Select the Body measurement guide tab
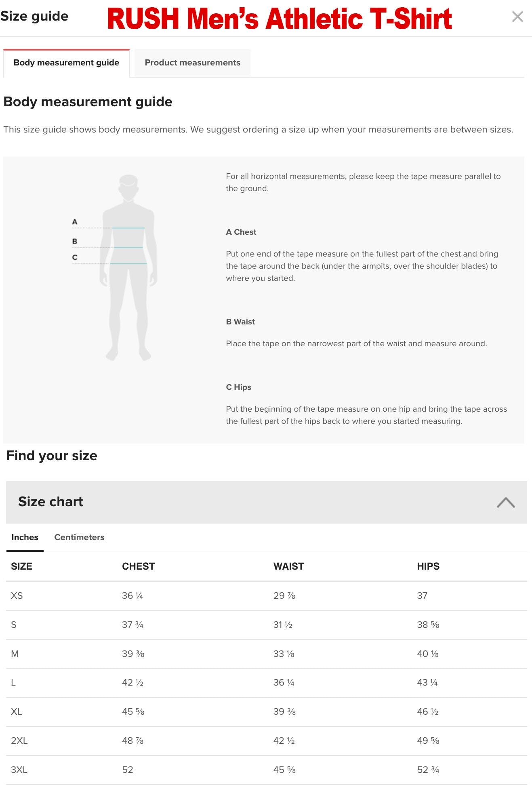The height and width of the screenshot is (808, 532). click(66, 63)
